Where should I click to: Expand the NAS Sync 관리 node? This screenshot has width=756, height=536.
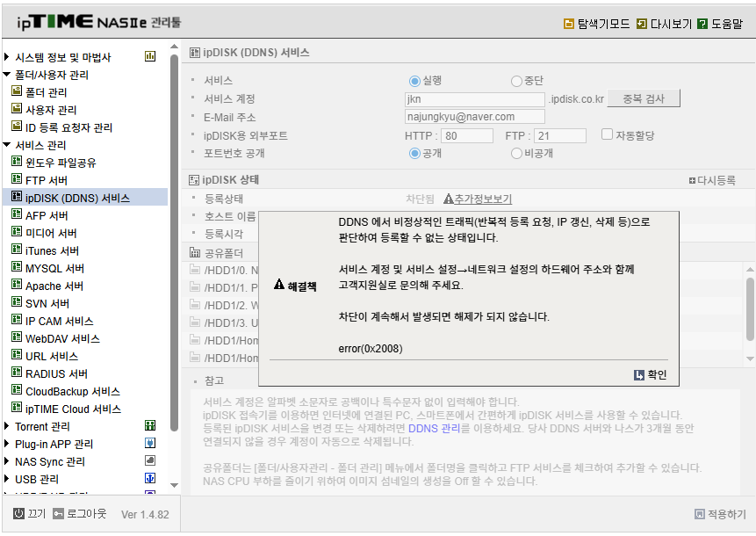pyautogui.click(x=7, y=461)
